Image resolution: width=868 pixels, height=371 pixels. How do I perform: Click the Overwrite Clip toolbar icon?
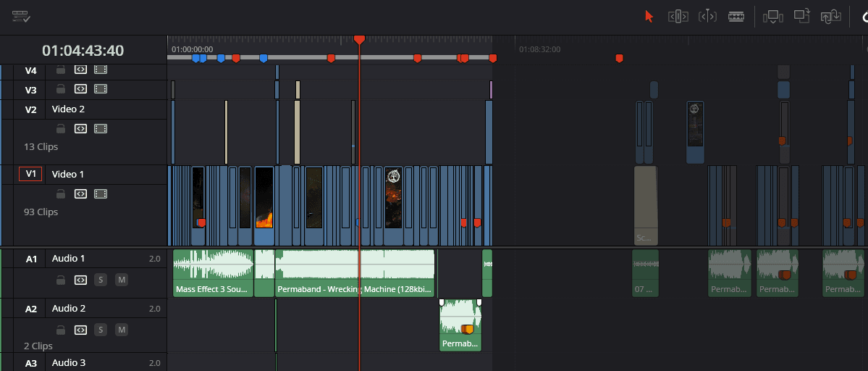point(801,16)
